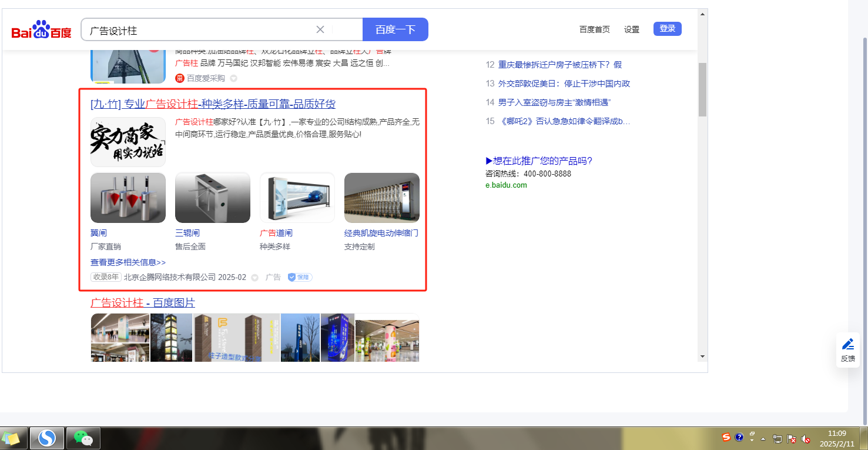Open the 广告设计柱 - 百度图片 result
Screen dimensions: 868x450
pyautogui.click(x=143, y=303)
